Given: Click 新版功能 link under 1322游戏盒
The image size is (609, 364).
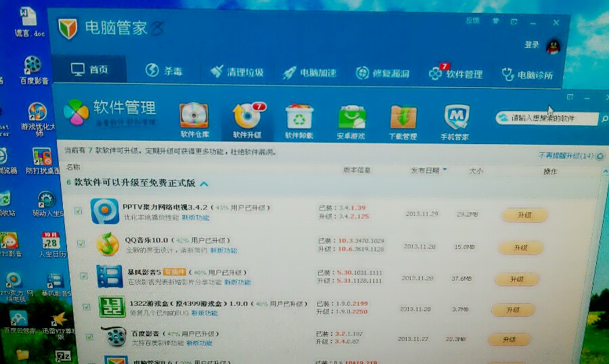Looking at the screenshot, I should pos(204,313).
